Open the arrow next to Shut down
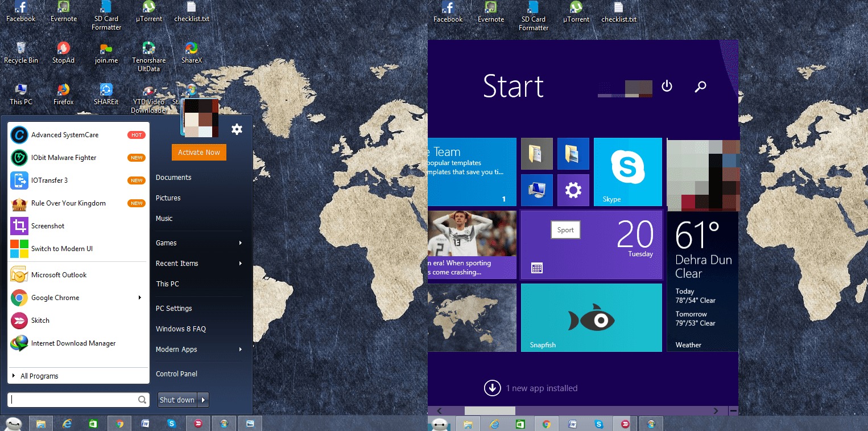Screen dimensions: 868x431 [x=204, y=400]
